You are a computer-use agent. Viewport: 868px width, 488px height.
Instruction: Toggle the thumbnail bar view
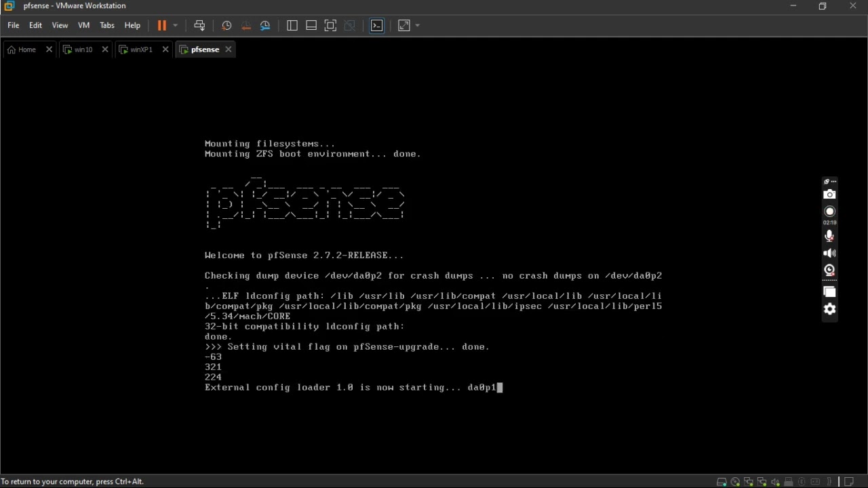pyautogui.click(x=311, y=26)
